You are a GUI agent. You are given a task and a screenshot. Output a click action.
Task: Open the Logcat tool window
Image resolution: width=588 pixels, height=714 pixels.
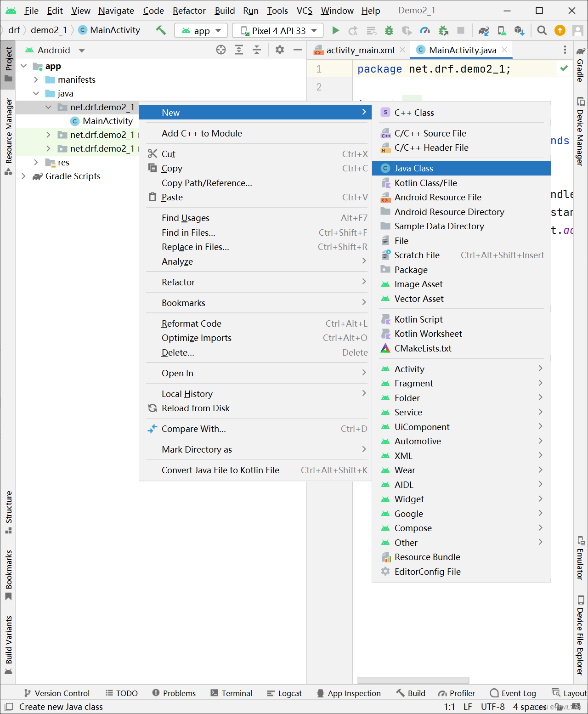284,693
